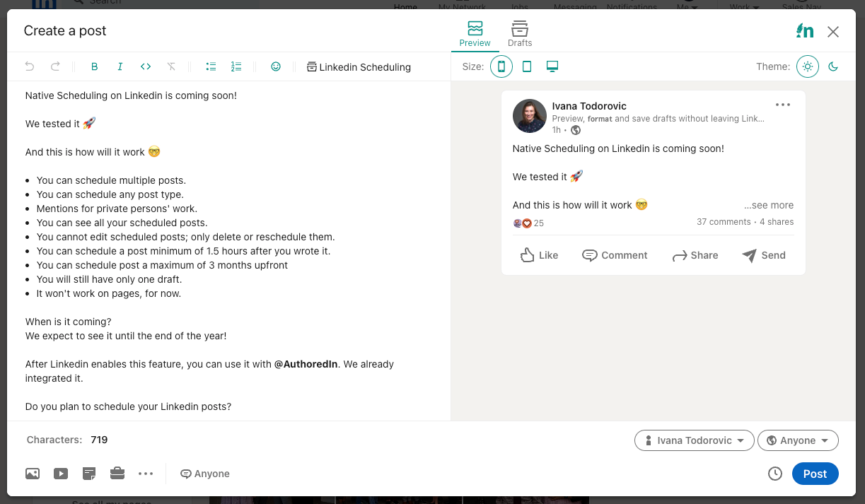Open the more options ellipsis menu
Image resolution: width=865 pixels, height=504 pixels.
click(146, 474)
